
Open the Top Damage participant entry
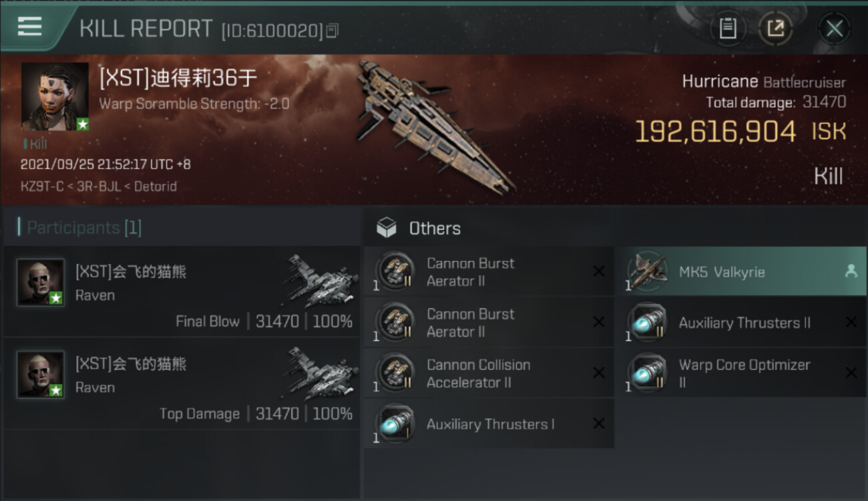point(182,383)
